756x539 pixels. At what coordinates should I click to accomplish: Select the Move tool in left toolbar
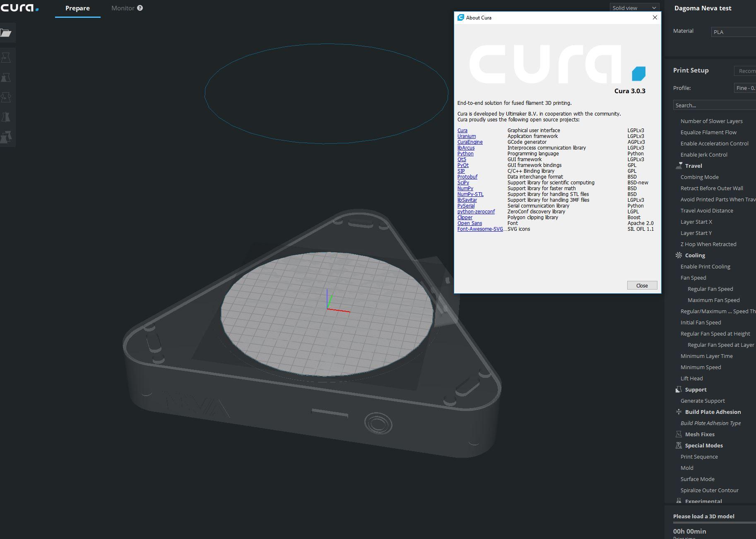[6, 57]
